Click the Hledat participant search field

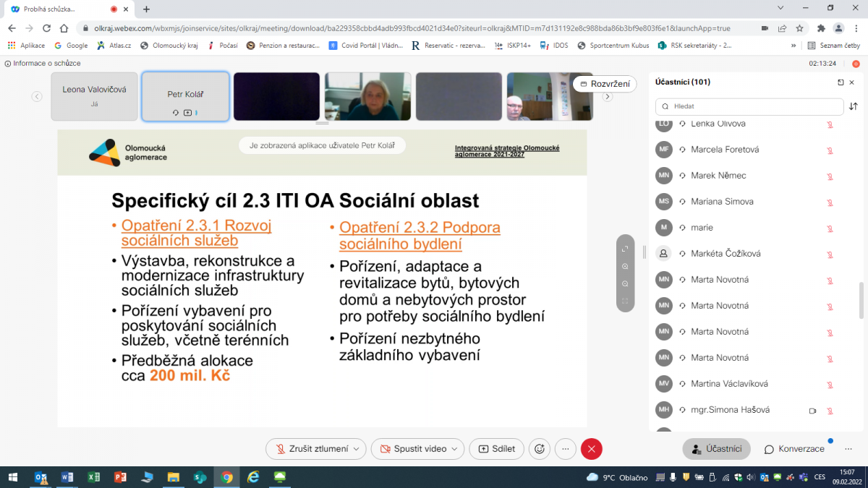point(749,106)
